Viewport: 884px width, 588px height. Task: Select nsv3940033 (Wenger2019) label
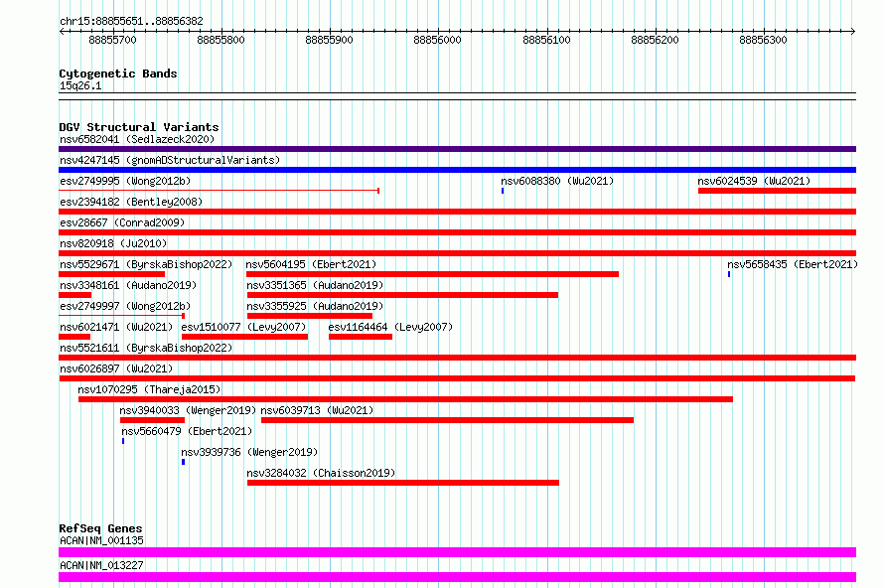point(188,410)
